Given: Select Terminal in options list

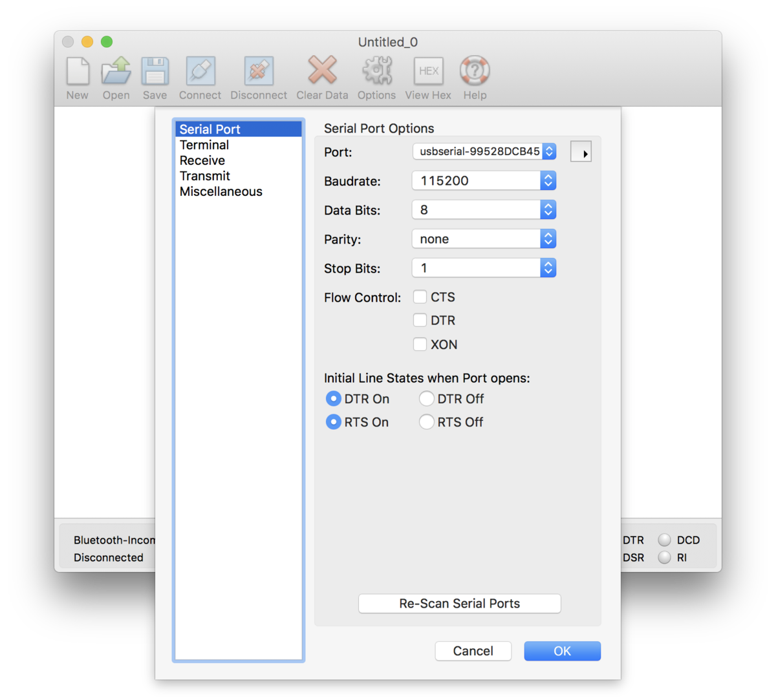Looking at the screenshot, I should tap(239, 145).
